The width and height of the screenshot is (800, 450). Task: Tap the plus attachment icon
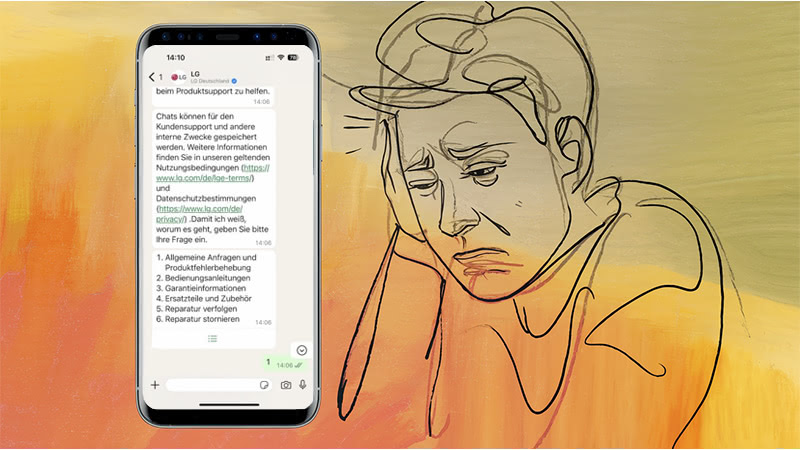155,385
